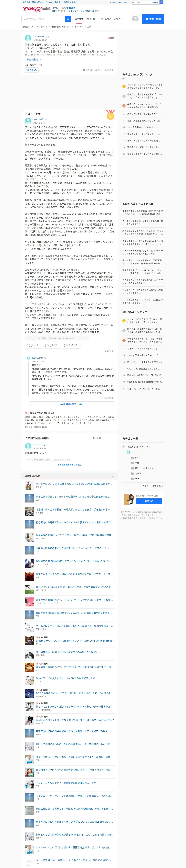Report question via 違反報告 under question
Viewport: 186px width, 868px height.
click(108, 70)
